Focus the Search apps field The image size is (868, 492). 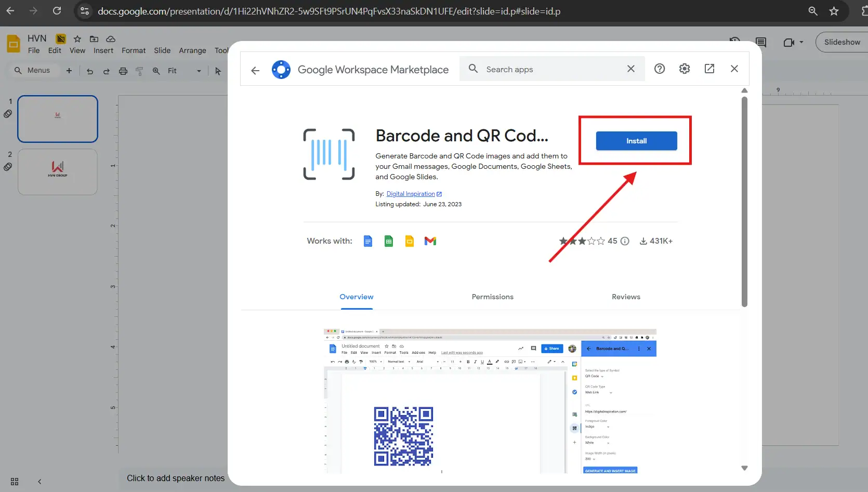click(x=551, y=69)
